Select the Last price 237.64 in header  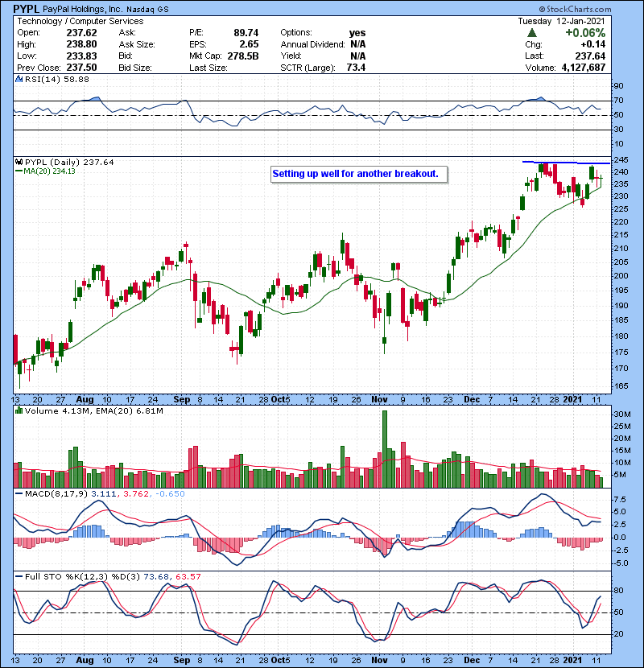(x=590, y=56)
